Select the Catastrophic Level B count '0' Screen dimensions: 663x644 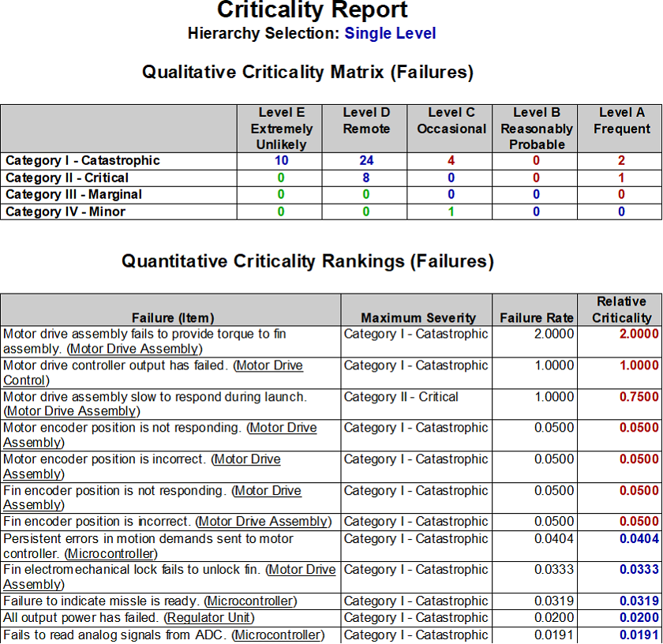[536, 161]
